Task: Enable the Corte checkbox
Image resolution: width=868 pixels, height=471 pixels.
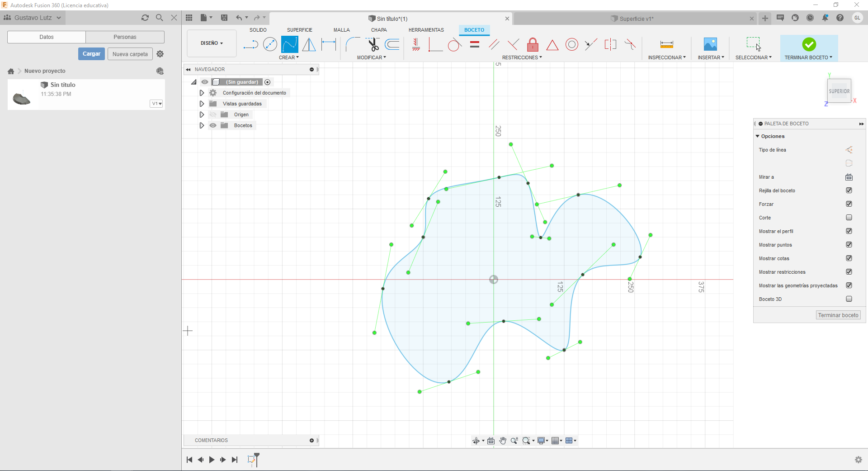Action: 849,218
